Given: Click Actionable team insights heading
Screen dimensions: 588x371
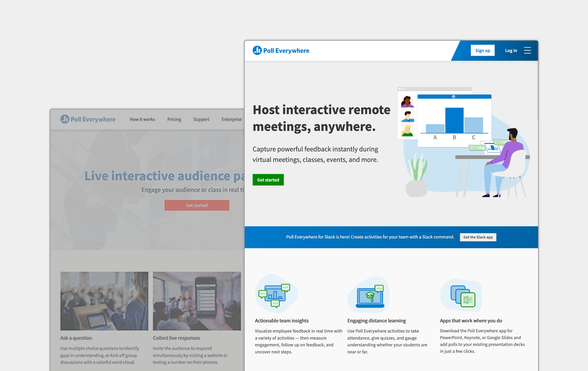Looking at the screenshot, I should [282, 320].
